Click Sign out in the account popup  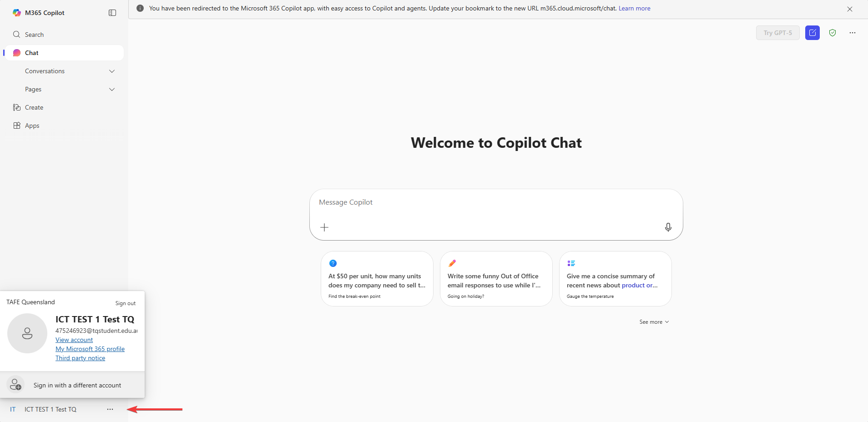tap(125, 303)
